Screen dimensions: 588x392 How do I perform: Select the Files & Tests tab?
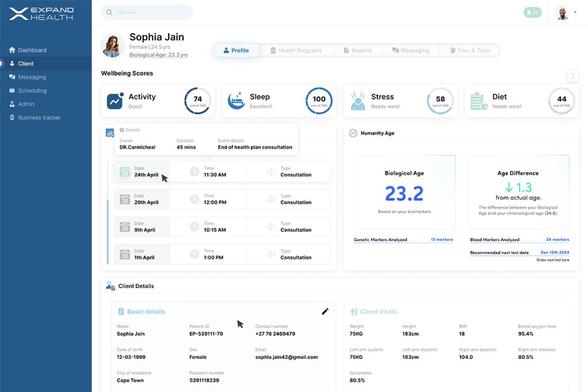[x=470, y=51]
